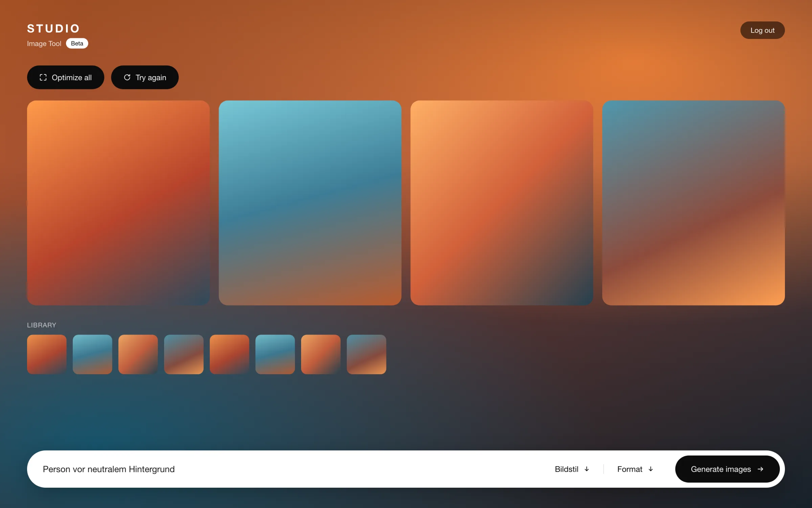
Task: Open the Format dropdown
Action: pyautogui.click(x=635, y=469)
